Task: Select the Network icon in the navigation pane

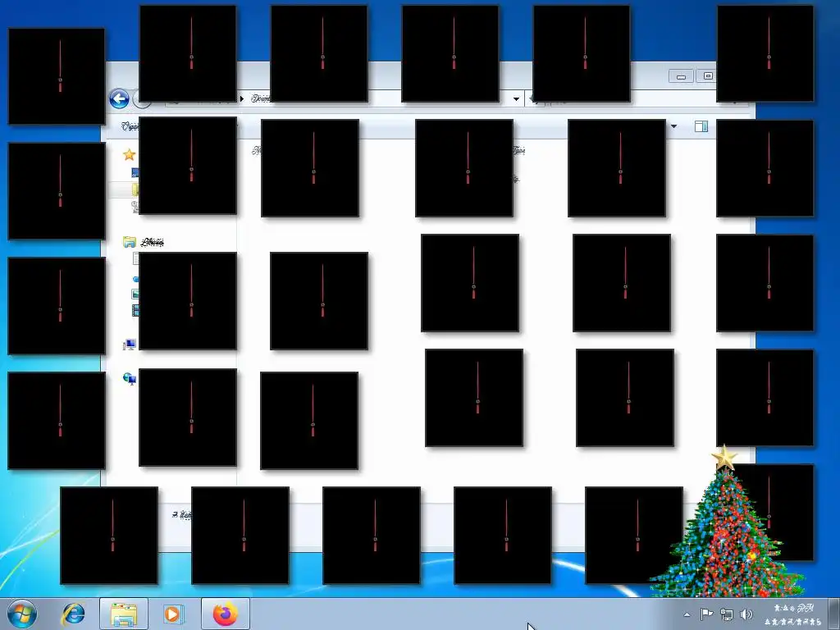Action: (x=129, y=379)
